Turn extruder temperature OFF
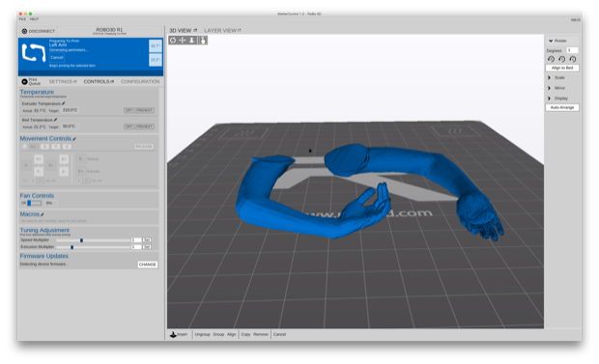The image size is (599, 364). click(x=128, y=110)
